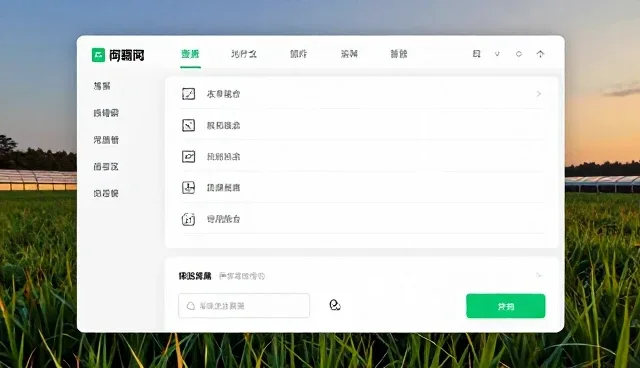Select the fifth list row label text
Viewport: 640px width, 368px height.
pos(223,219)
